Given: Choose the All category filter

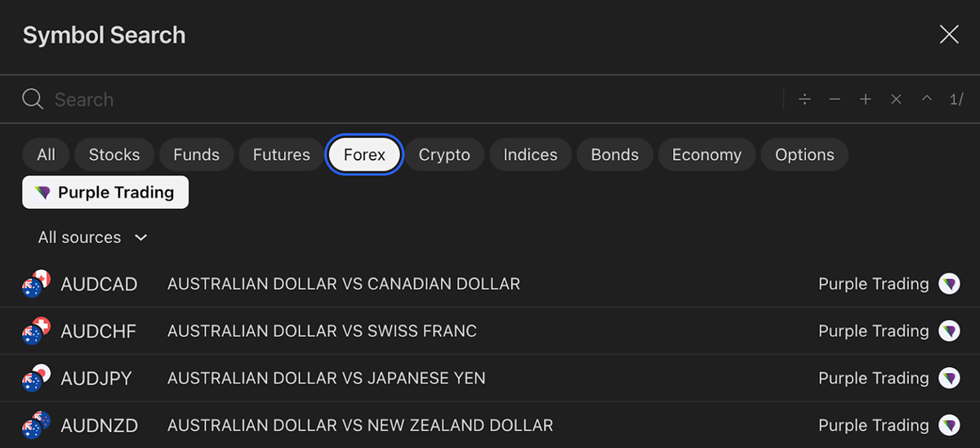Looking at the screenshot, I should point(47,155).
